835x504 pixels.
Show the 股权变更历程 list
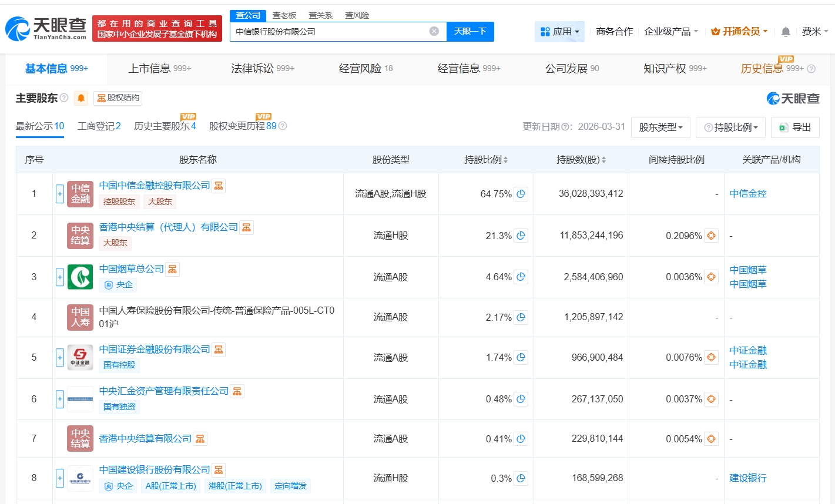tap(243, 126)
